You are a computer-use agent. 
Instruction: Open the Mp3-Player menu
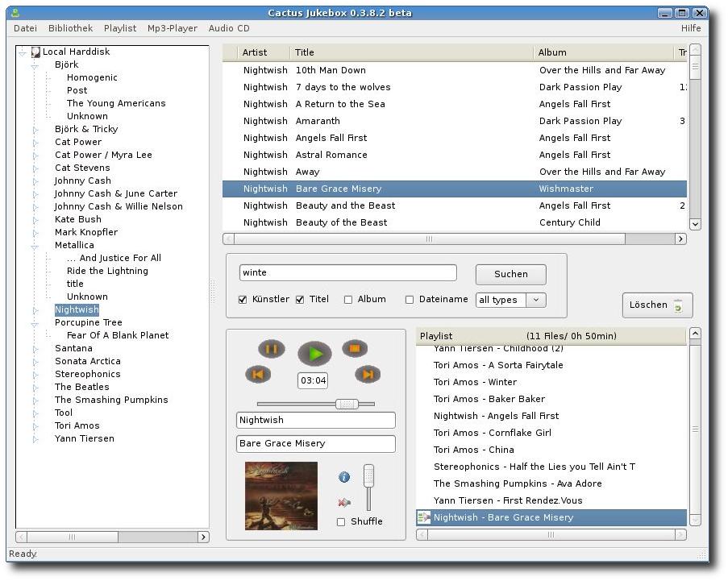(173, 28)
